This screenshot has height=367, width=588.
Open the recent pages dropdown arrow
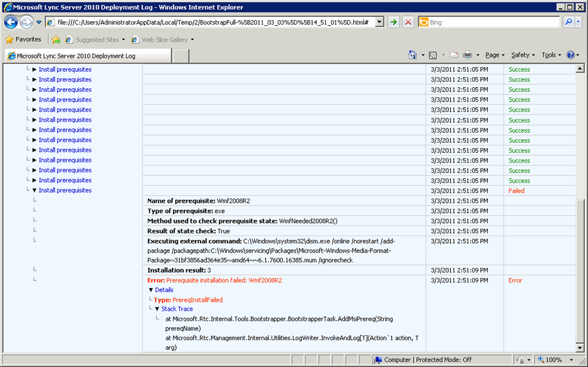[x=39, y=23]
